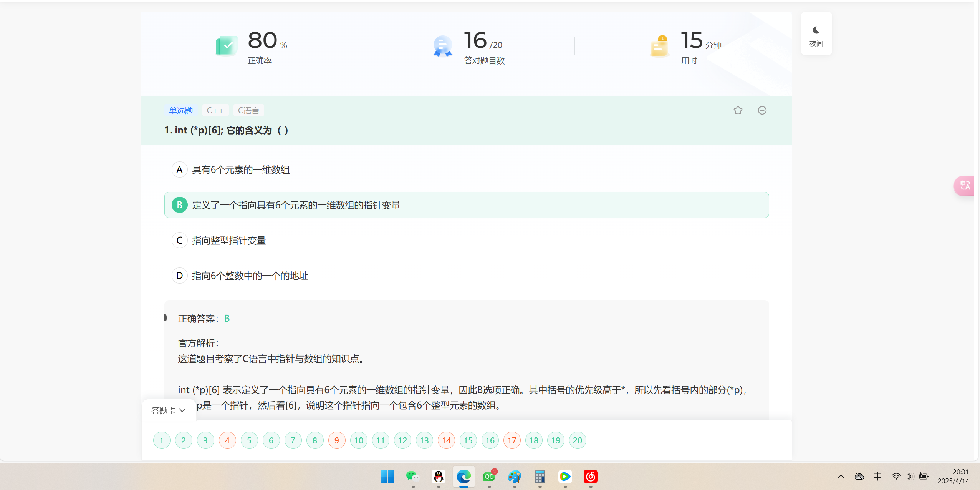This screenshot has height=490, width=980.
Task: Select answer option C radio circle
Action: coord(179,240)
